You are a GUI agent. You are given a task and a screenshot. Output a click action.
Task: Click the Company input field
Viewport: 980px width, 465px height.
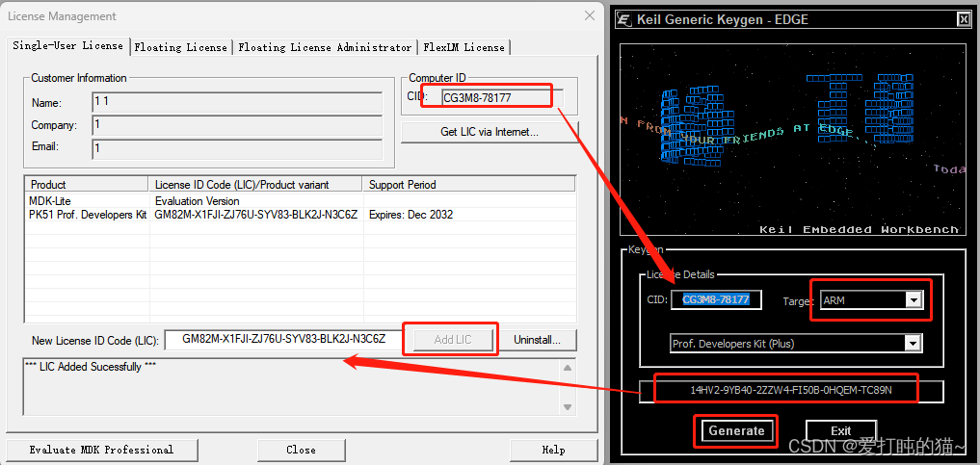[237, 125]
